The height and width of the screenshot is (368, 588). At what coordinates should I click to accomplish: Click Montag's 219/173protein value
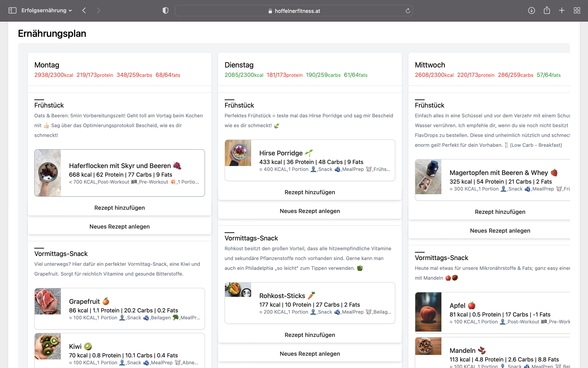tap(95, 75)
